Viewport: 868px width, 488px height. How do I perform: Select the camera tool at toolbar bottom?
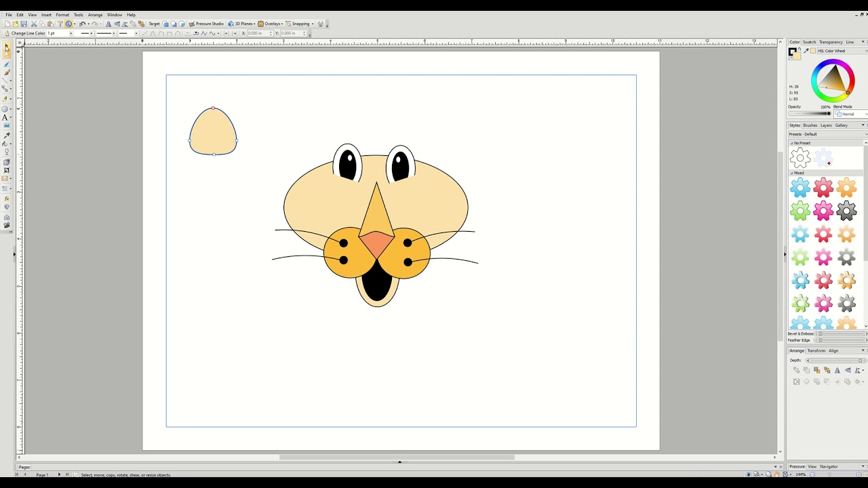[x=7, y=225]
